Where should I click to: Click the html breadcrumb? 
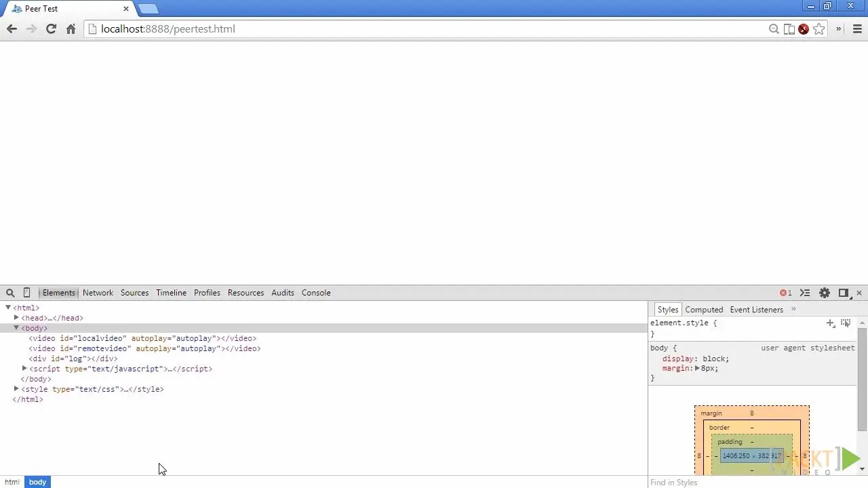12,482
